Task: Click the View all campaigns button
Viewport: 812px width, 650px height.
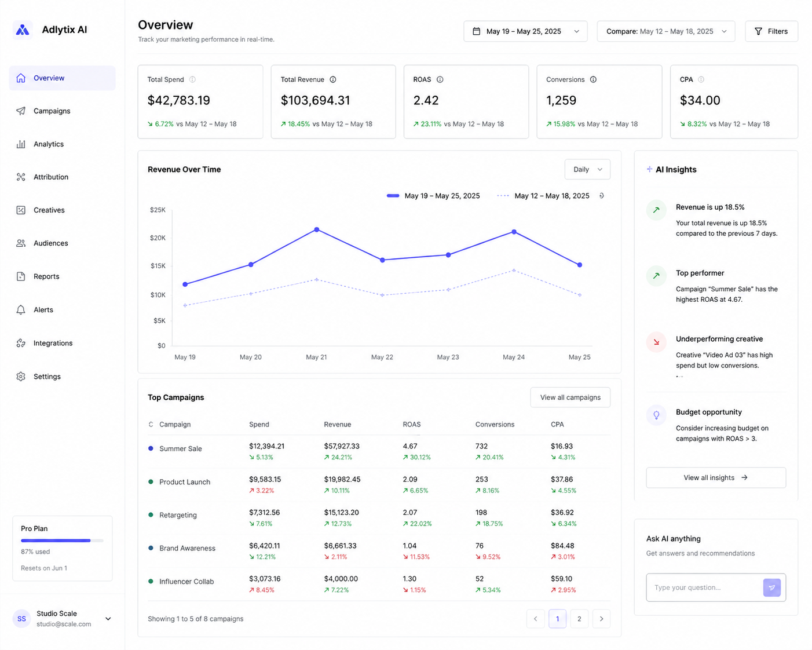Action: (x=570, y=397)
